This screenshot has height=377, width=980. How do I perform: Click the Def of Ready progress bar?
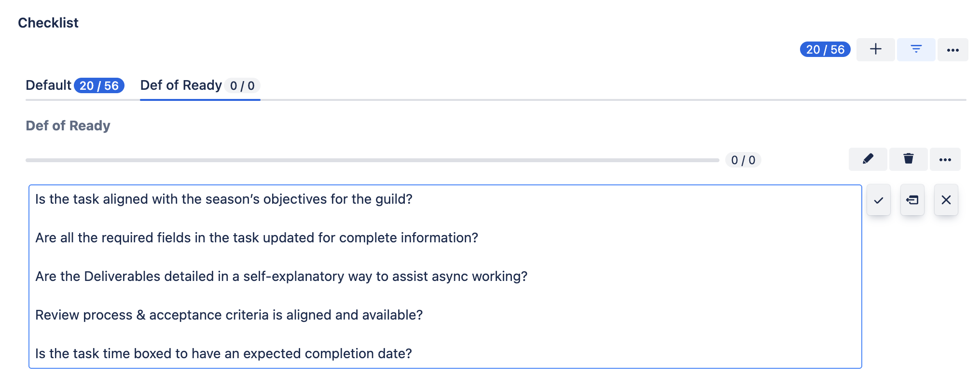tap(372, 160)
